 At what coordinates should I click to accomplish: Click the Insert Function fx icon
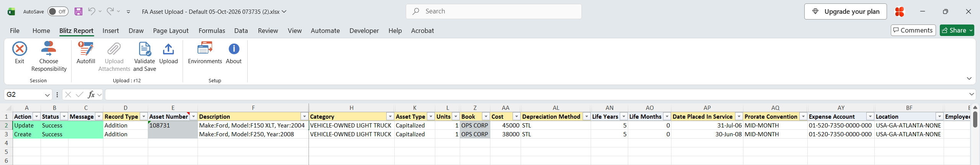(x=91, y=95)
